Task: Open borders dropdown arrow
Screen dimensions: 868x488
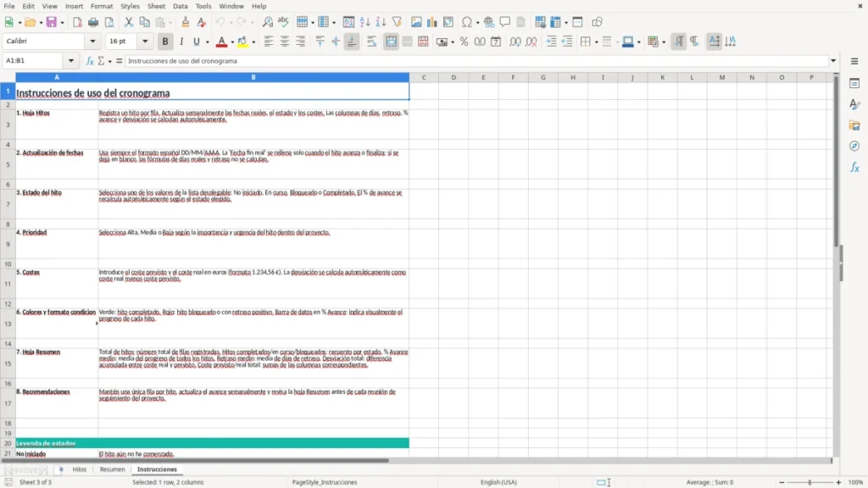Action: coord(596,42)
